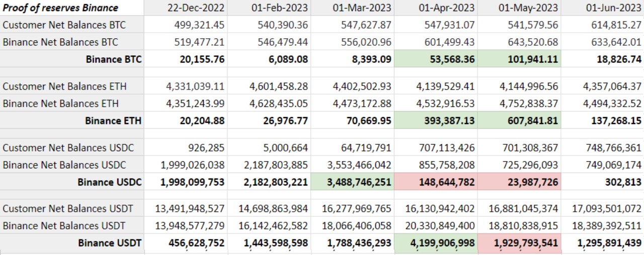This screenshot has width=644, height=255.
Task: Select the 'Binance USDT' bold row label
Action: (71, 243)
